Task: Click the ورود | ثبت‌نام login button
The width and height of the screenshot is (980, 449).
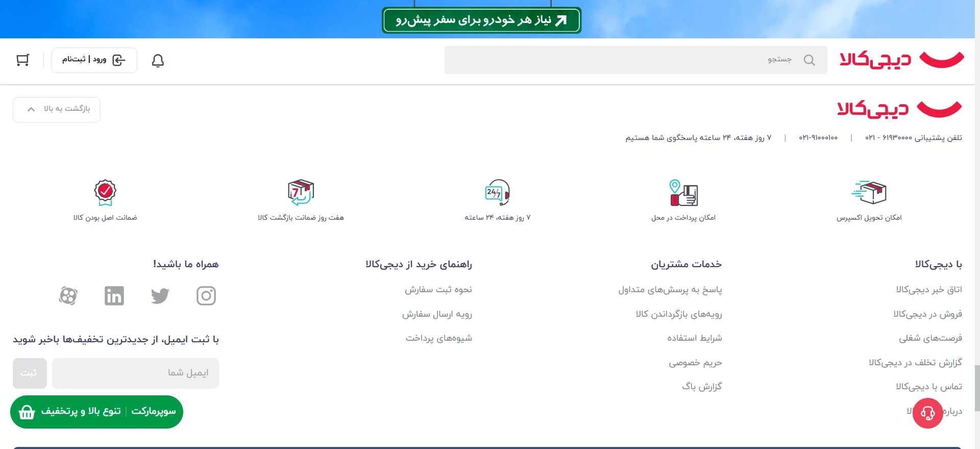Action: [94, 60]
